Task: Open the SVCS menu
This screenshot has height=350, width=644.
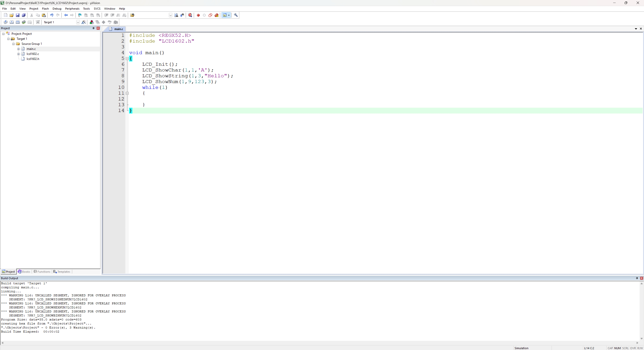Action: pos(97,9)
